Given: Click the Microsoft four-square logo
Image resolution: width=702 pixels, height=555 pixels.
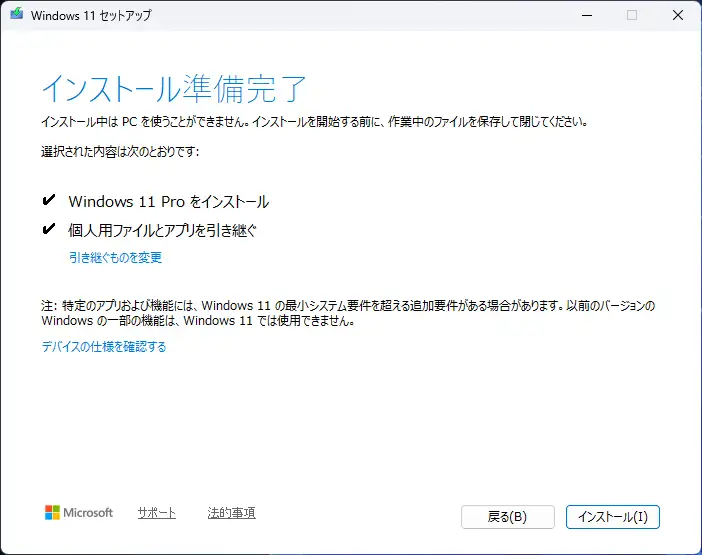Looking at the screenshot, I should (52, 513).
